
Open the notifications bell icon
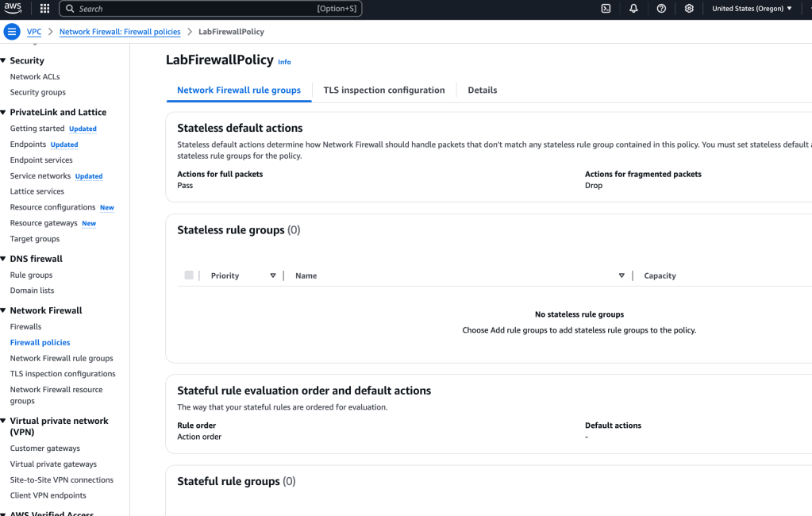pos(633,9)
